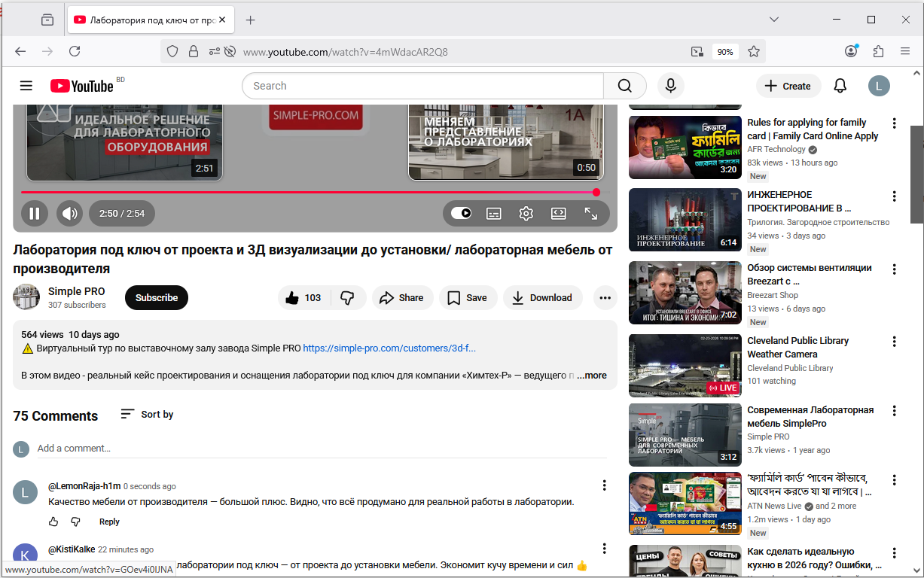Screen dimensions: 924x578
Task: Open options for Rules for applying family card video
Action: tap(894, 123)
